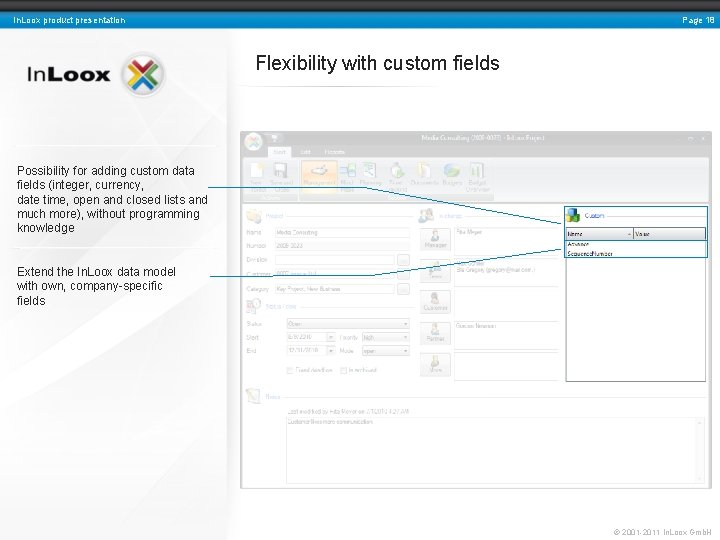Screen dimensions: 720x540
Task: Open the Category browse button
Action: click(403, 289)
